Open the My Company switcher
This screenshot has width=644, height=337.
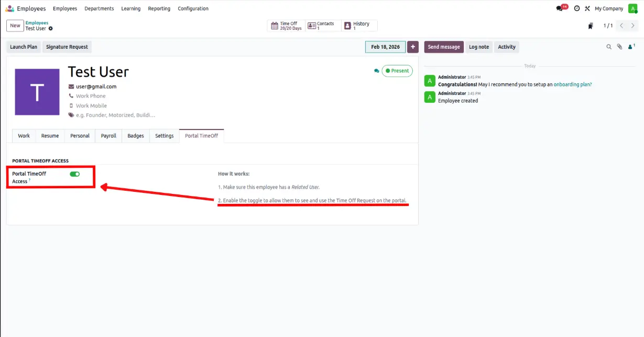(x=609, y=8)
